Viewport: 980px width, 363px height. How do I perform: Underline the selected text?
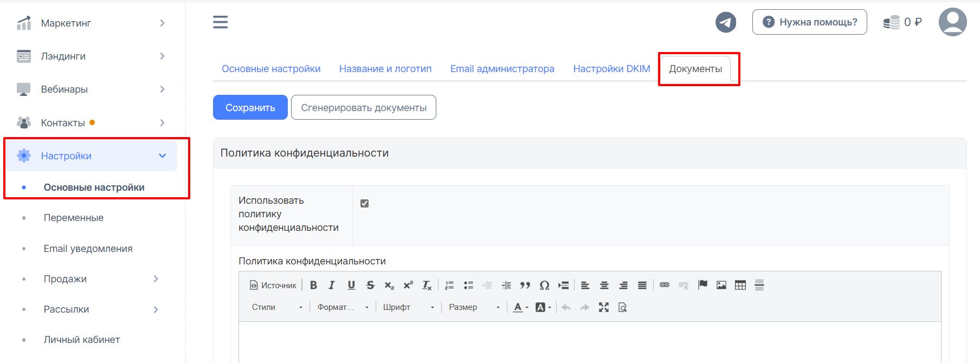pyautogui.click(x=351, y=285)
